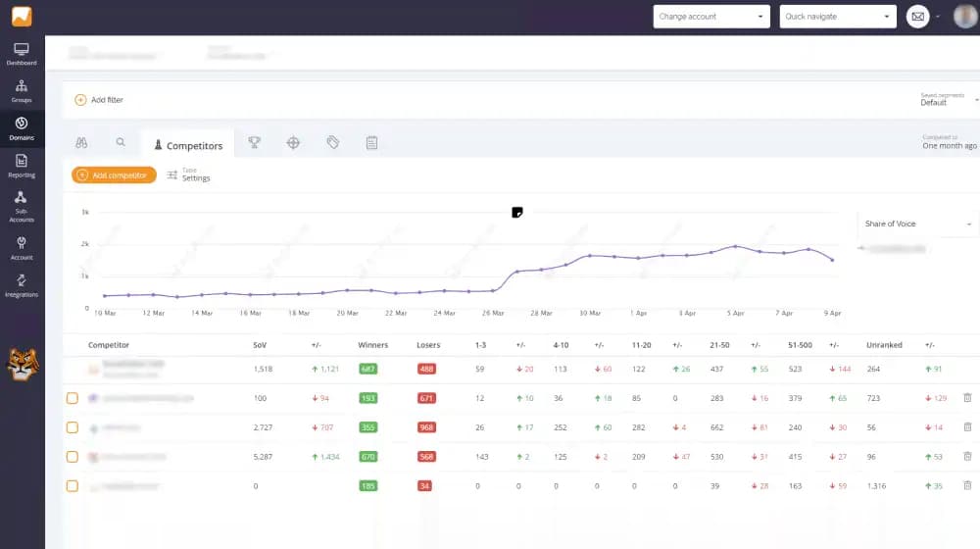Open the messages envelope icon
Image resolution: width=980 pixels, height=549 pixels.
[x=917, y=17]
